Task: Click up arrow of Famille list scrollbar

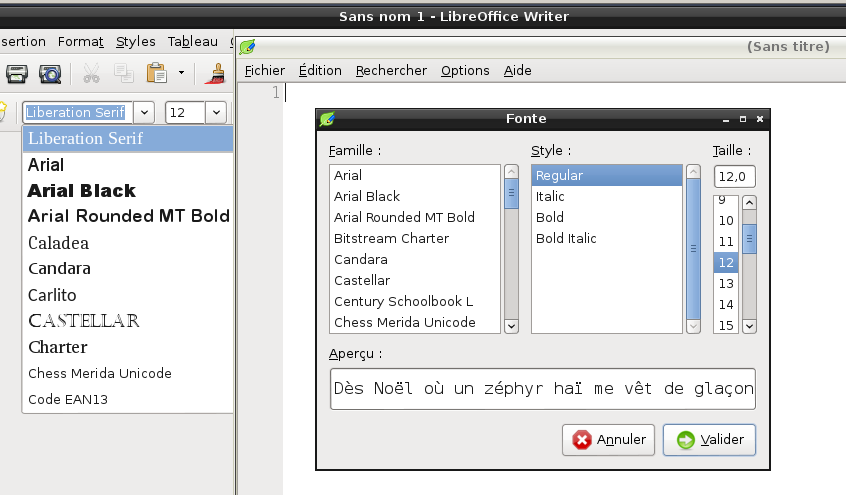Action: (x=511, y=172)
